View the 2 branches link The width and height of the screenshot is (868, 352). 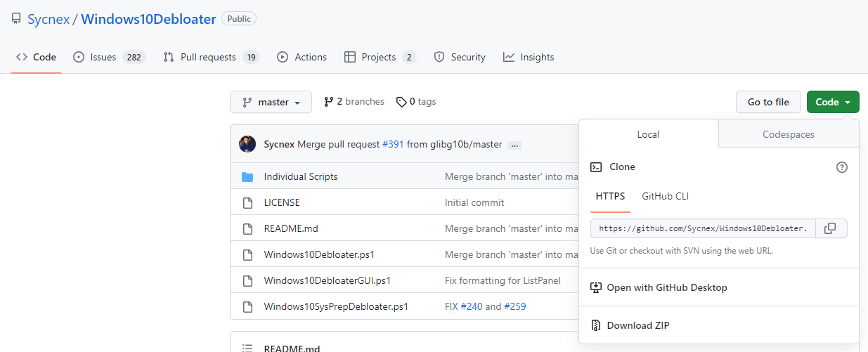[x=354, y=102]
